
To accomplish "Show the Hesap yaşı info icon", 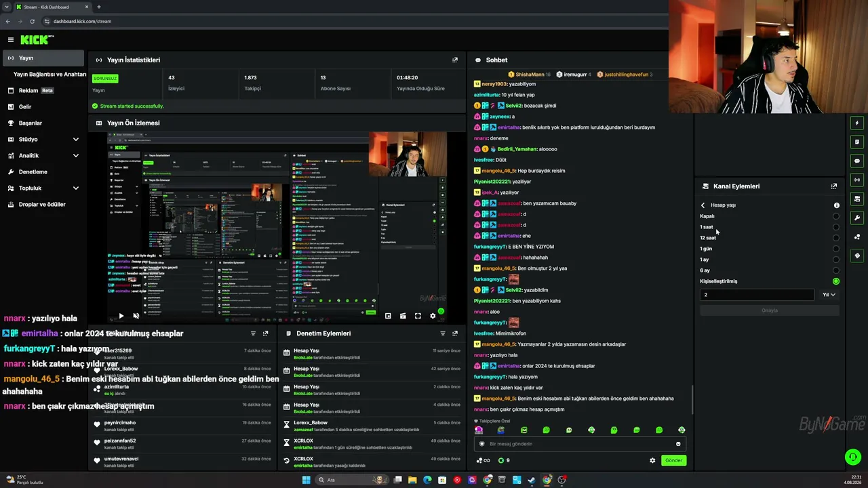I will [836, 205].
